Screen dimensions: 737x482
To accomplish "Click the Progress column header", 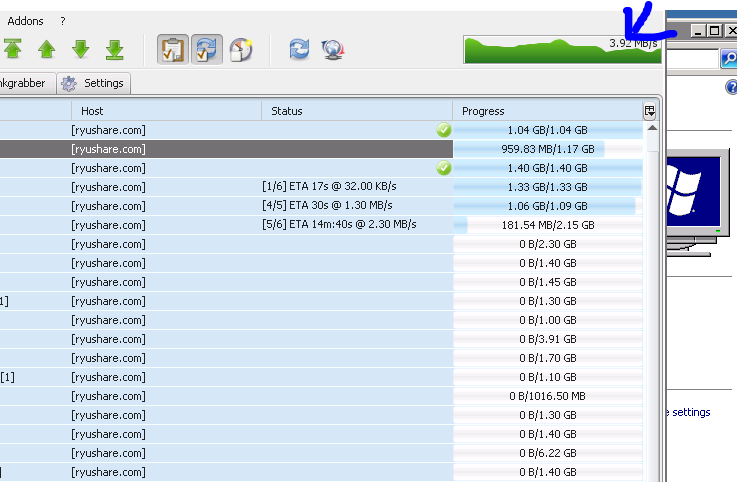I will coord(548,111).
